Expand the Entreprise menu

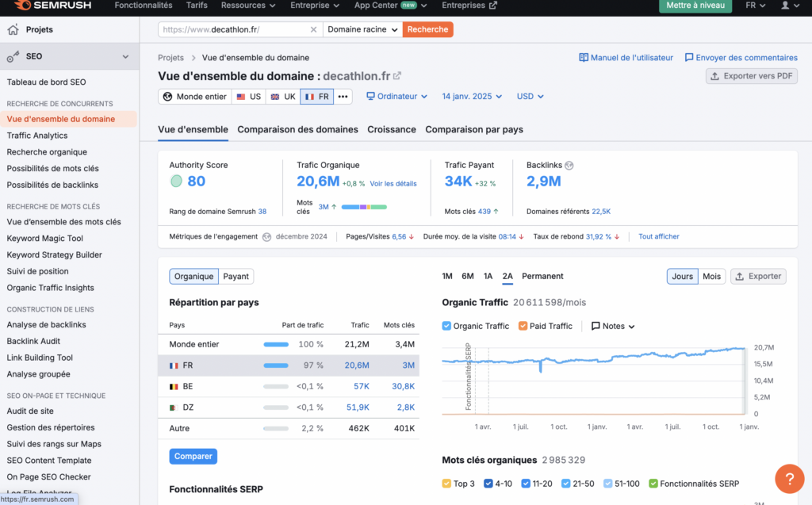coord(315,6)
